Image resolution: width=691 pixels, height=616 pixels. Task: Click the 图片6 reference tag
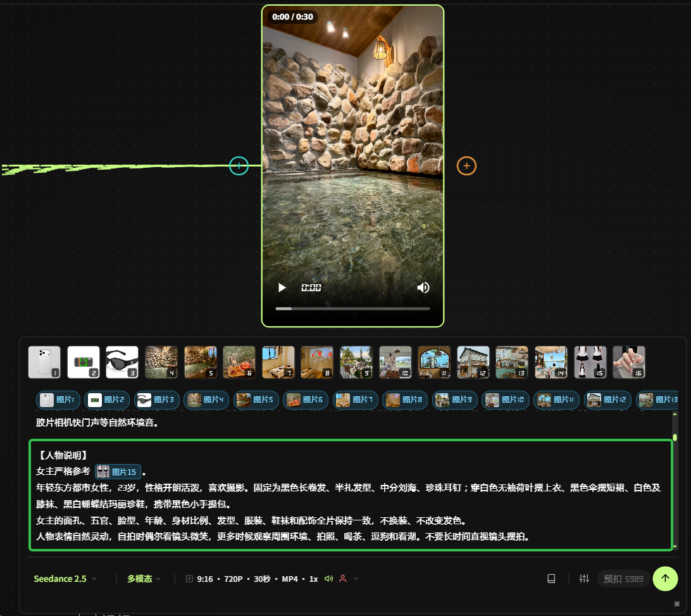(x=306, y=400)
